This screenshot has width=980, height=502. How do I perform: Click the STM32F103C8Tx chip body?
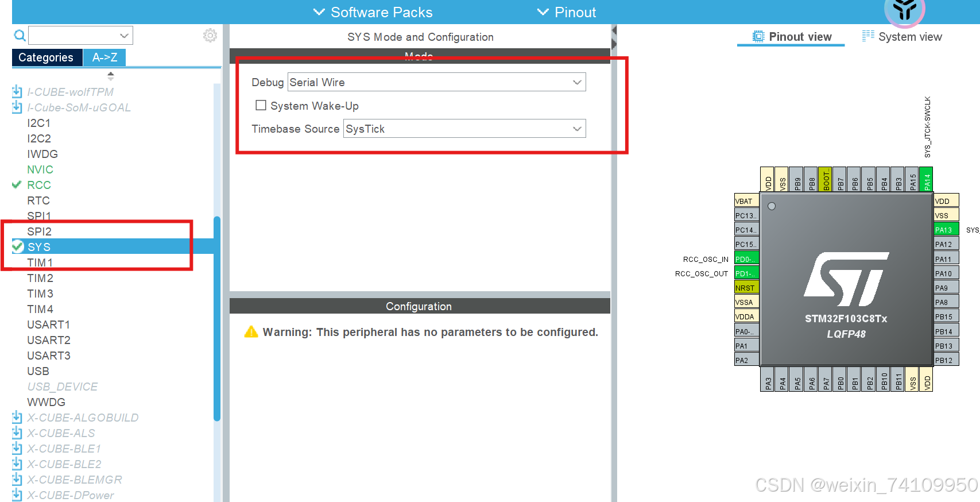click(x=846, y=279)
